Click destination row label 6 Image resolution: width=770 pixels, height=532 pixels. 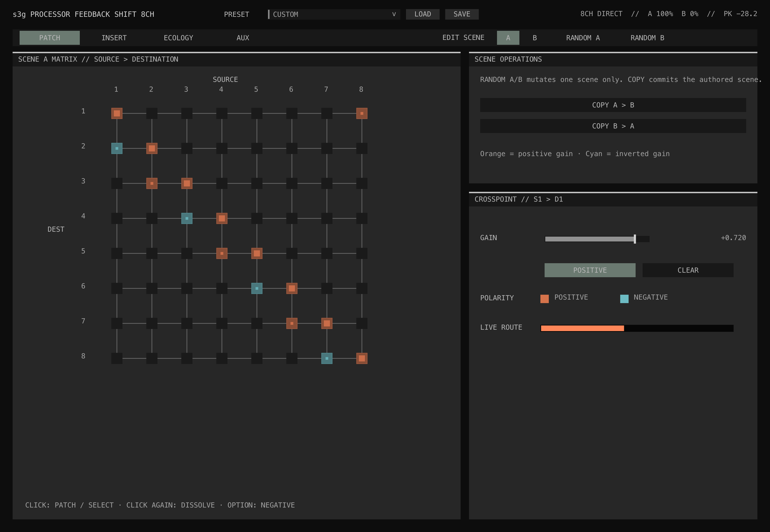pyautogui.click(x=83, y=286)
